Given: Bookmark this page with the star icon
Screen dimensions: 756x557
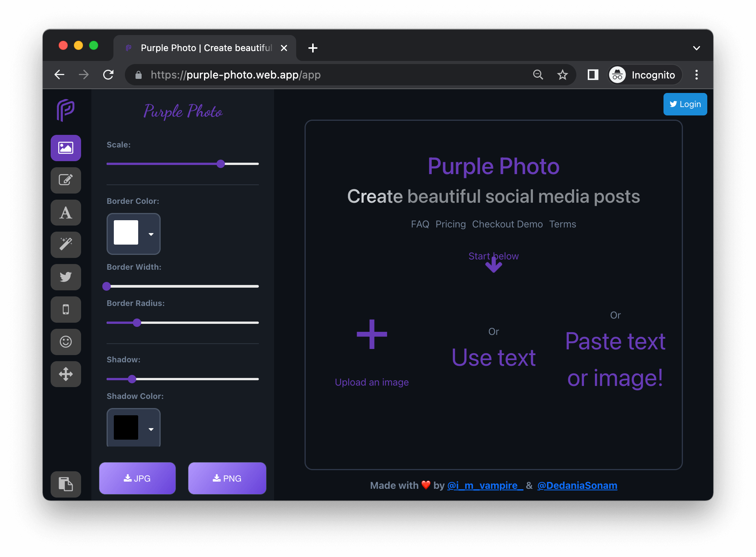Looking at the screenshot, I should coord(562,75).
